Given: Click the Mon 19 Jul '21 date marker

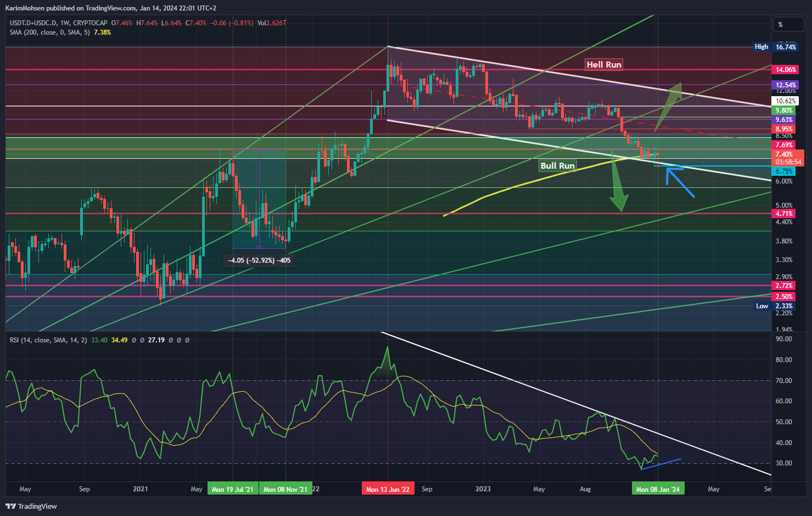Looking at the screenshot, I should click(233, 489).
